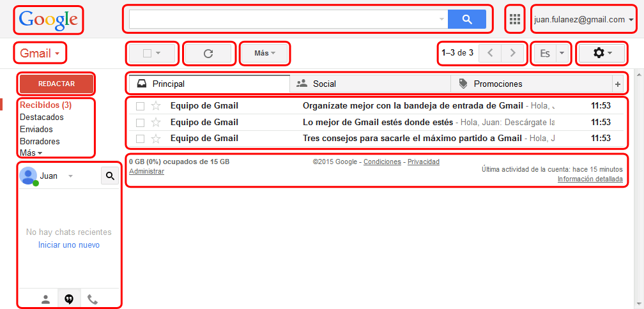Click the scrollbar up arrow

[x=640, y=75]
